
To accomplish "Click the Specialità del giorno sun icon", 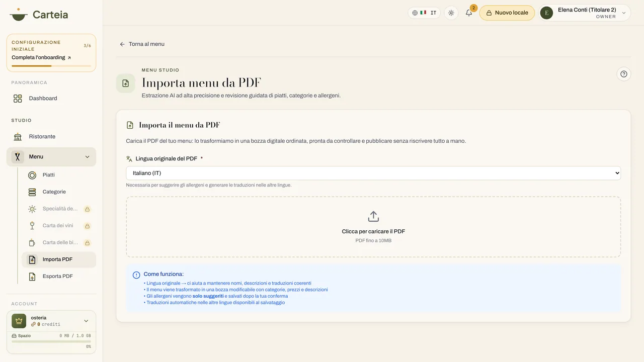I will pos(32,209).
